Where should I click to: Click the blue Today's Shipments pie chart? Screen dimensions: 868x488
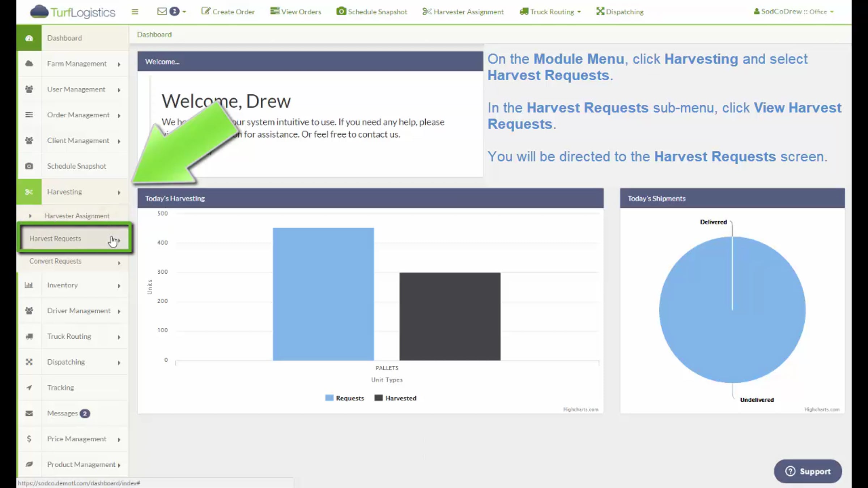(732, 310)
